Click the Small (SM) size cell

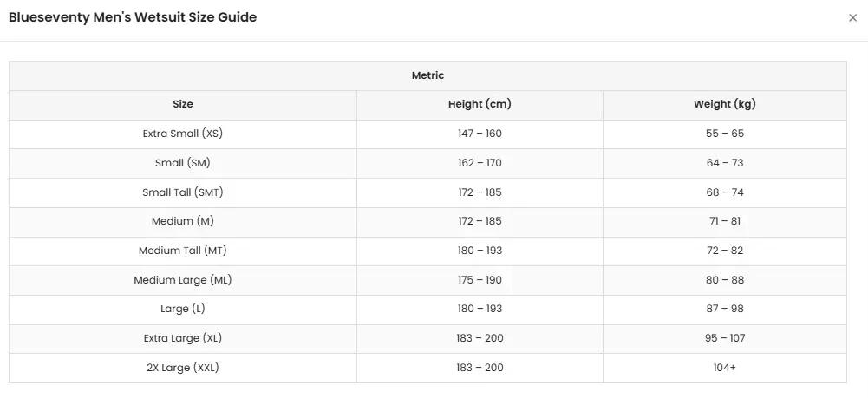pos(183,163)
